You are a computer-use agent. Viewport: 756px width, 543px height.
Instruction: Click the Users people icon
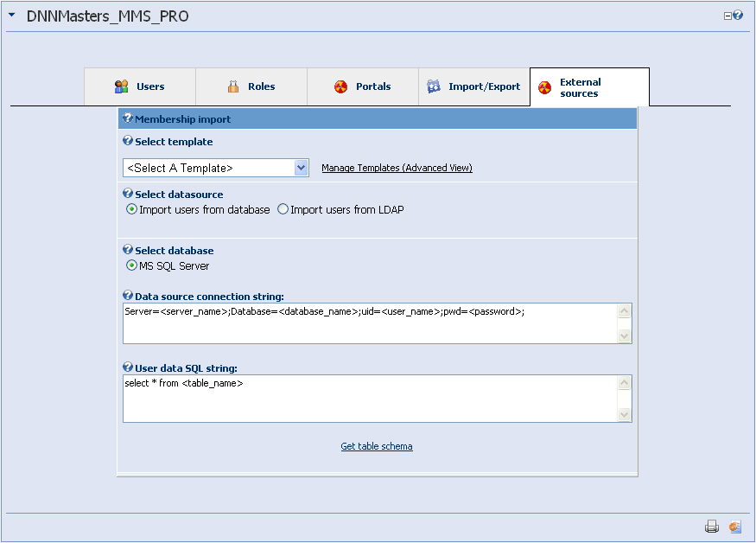[x=120, y=86]
